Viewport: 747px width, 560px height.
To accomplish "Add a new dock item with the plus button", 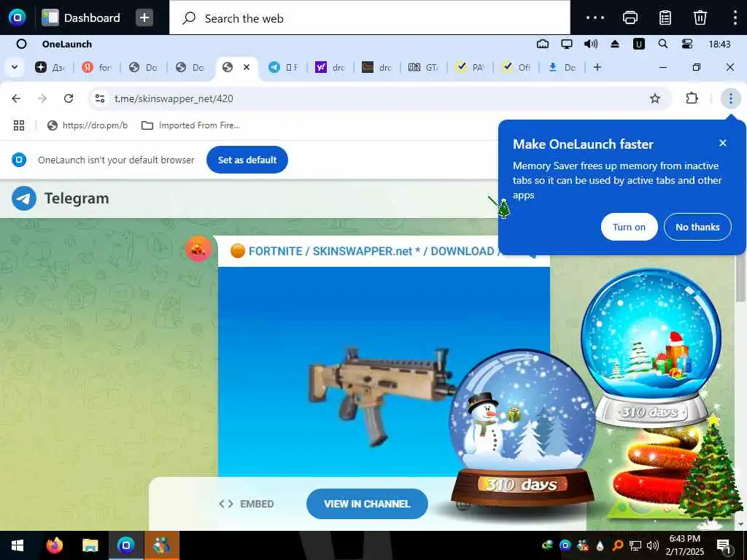I will point(144,17).
